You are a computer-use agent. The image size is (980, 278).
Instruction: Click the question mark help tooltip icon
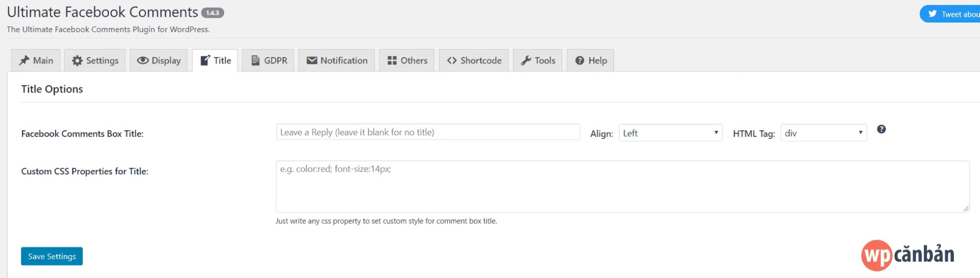pos(881,129)
